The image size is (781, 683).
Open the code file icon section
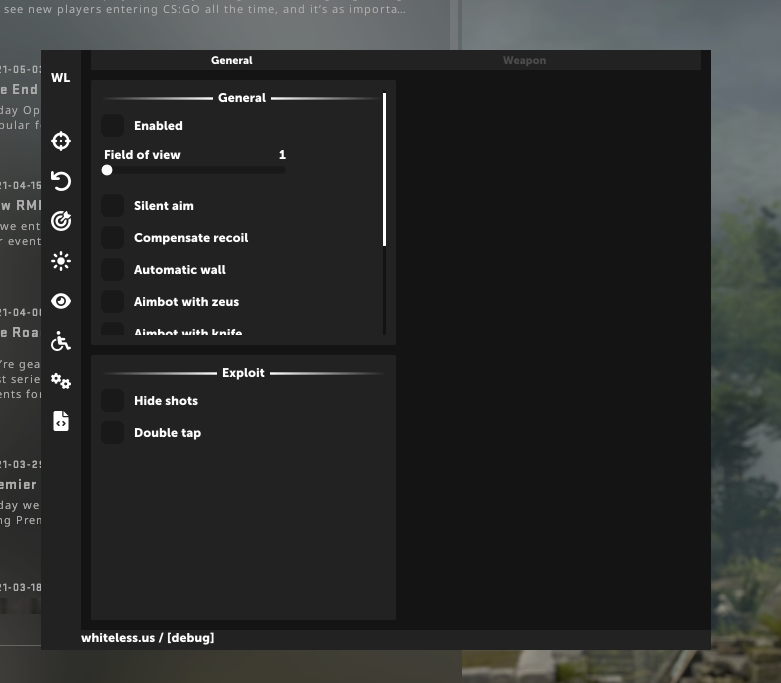click(x=61, y=421)
